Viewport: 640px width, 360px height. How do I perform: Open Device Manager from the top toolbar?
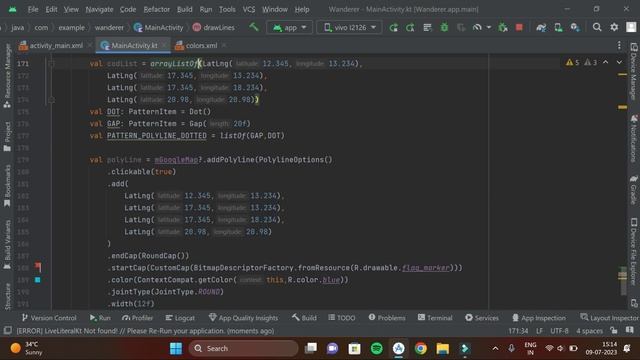(558, 27)
